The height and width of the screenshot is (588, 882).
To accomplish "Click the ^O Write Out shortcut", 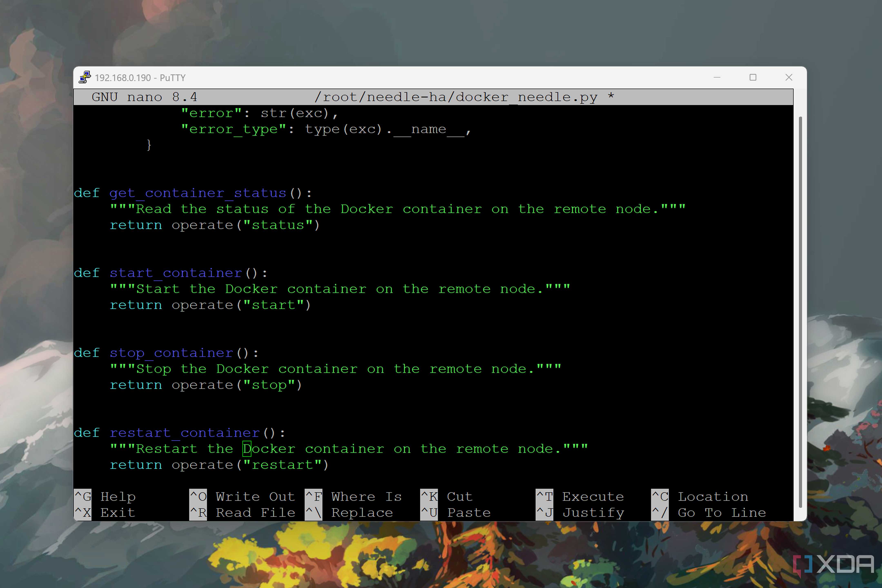I will [242, 497].
